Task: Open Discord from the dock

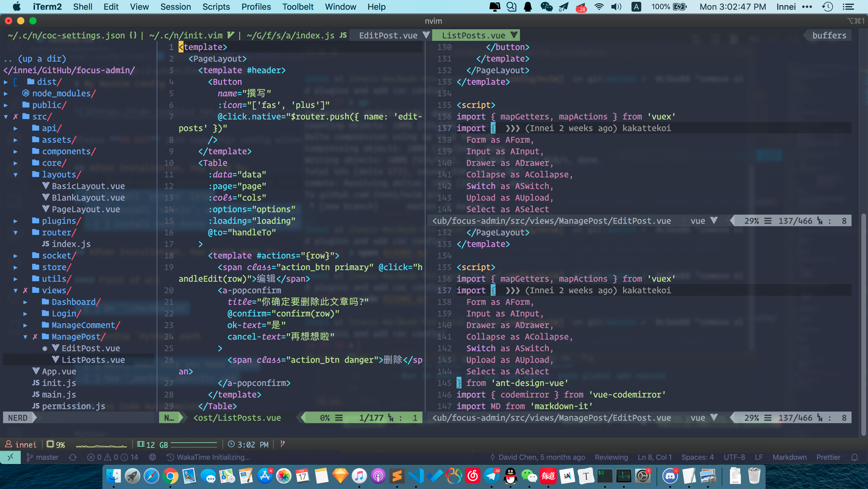Action: point(670,476)
